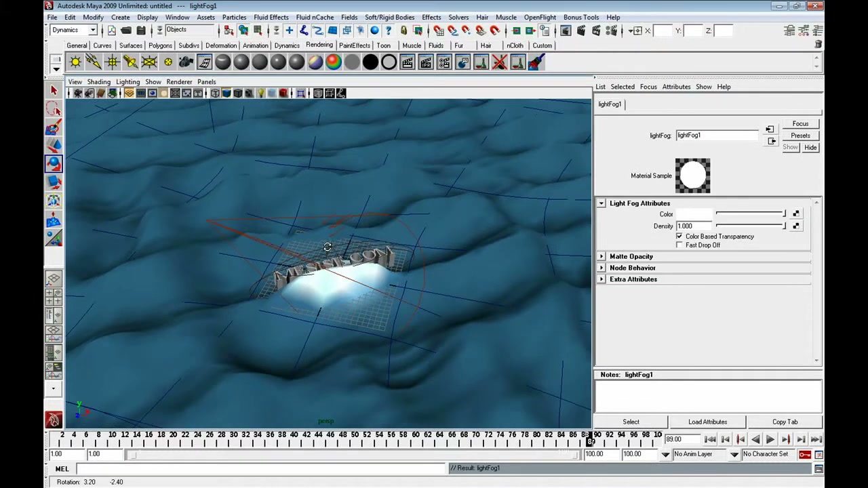Switch to the Rendering shelf tab
Screen dimensions: 868x488
[319, 45]
